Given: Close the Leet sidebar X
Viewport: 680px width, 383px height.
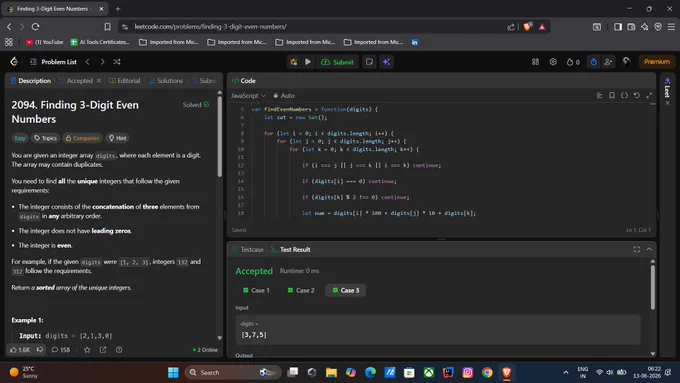Looking at the screenshot, I should pos(667,103).
